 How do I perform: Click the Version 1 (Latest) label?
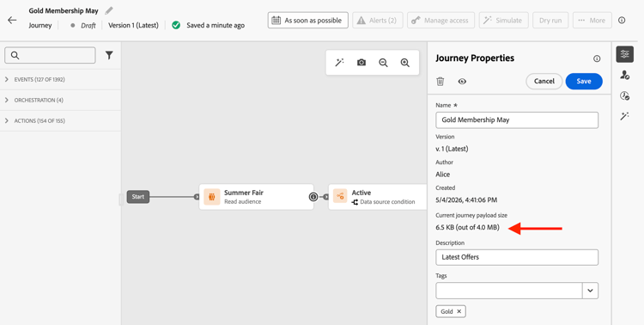133,25
